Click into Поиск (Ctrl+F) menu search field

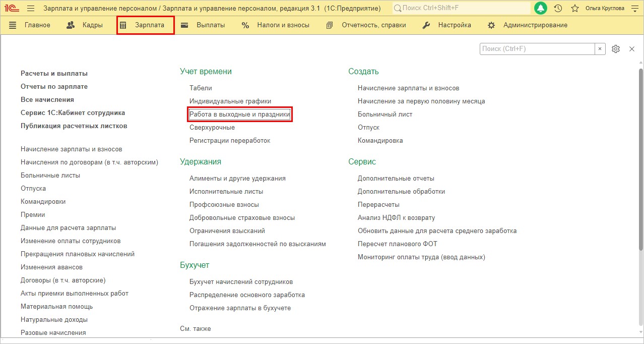(x=537, y=49)
